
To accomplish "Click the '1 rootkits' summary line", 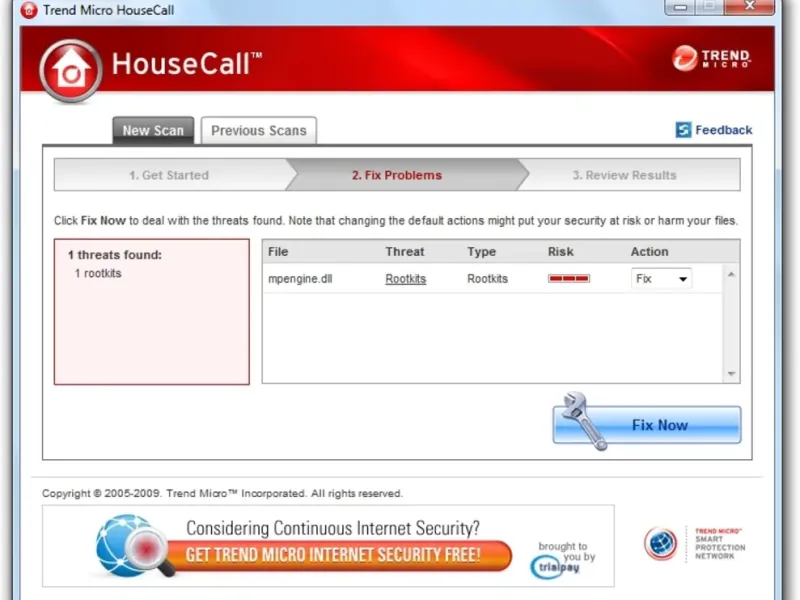I will tap(98, 273).
